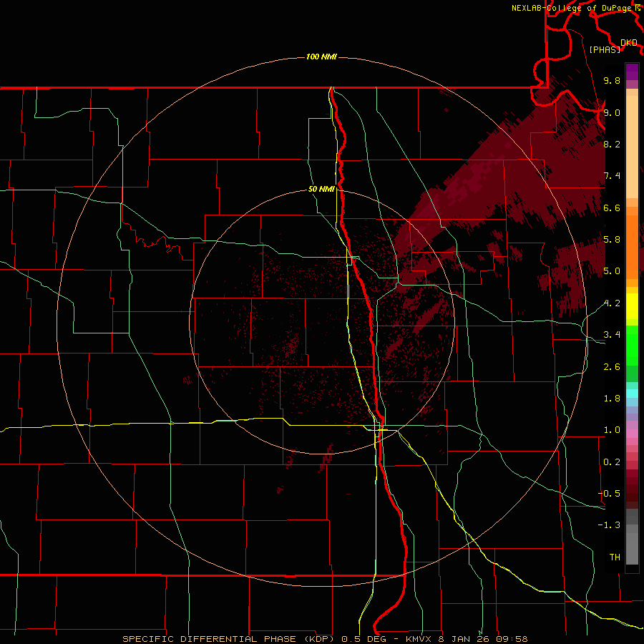The height and width of the screenshot is (644, 644).
Task: Click the 100 NMI range ring label
Action: tap(321, 57)
